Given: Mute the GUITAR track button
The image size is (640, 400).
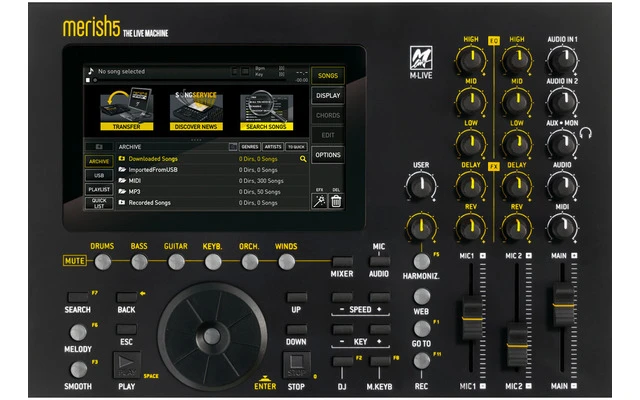Looking at the screenshot, I should tap(176, 262).
